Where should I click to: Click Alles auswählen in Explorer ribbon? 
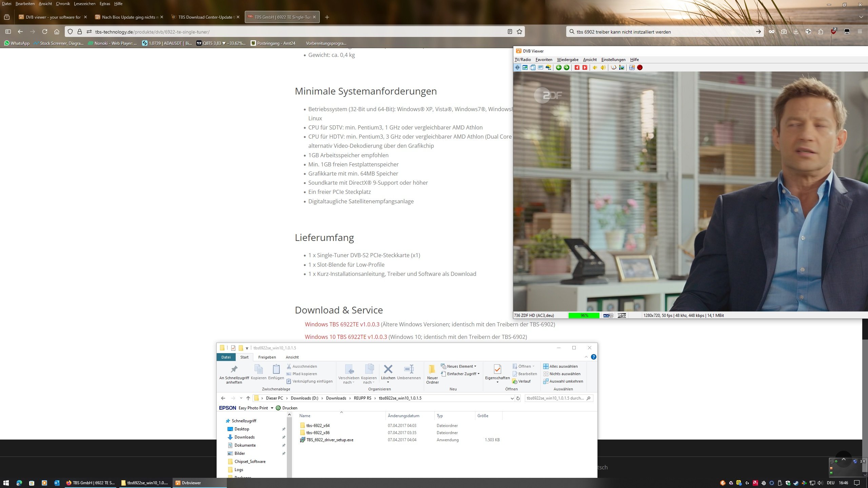tap(560, 366)
